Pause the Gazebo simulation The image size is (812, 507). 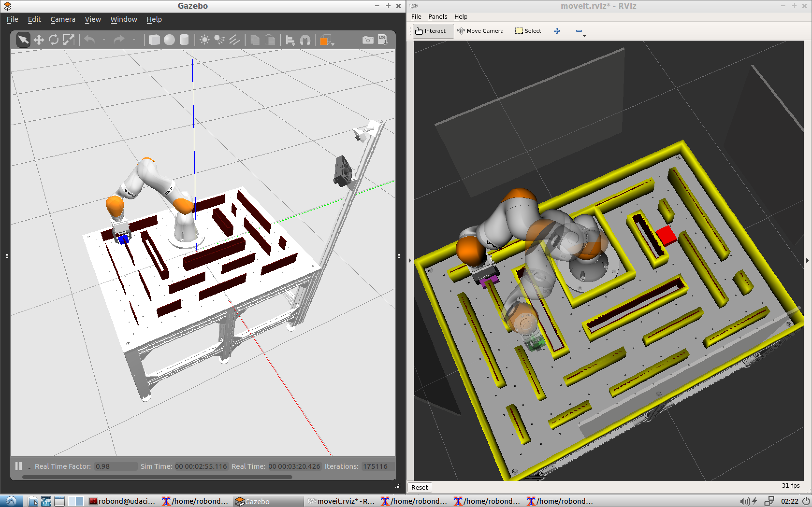click(18, 466)
